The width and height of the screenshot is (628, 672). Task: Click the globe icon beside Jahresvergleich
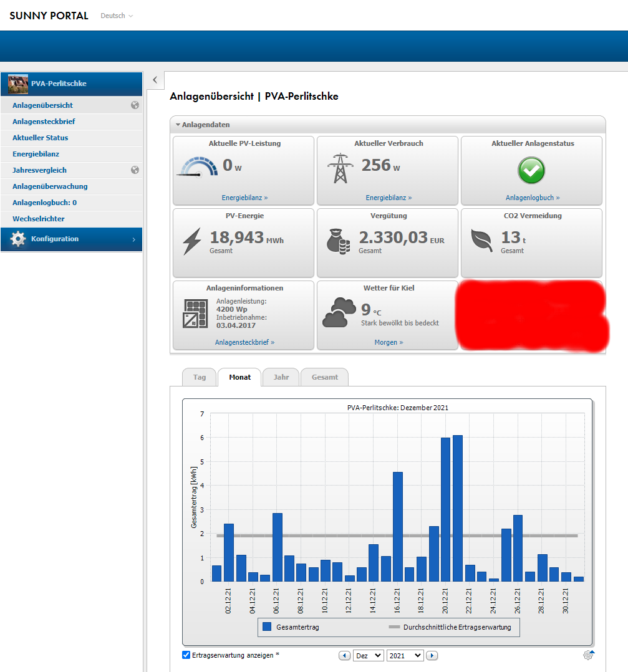[135, 170]
